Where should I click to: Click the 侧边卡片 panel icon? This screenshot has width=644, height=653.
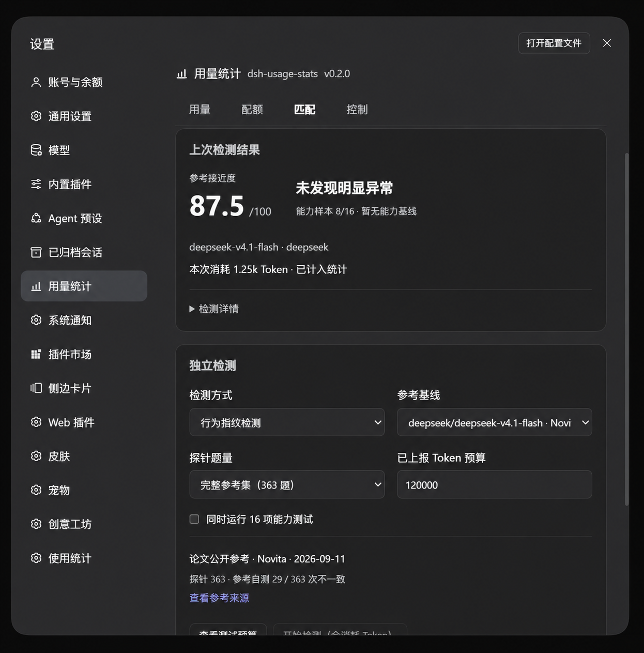pyautogui.click(x=36, y=388)
